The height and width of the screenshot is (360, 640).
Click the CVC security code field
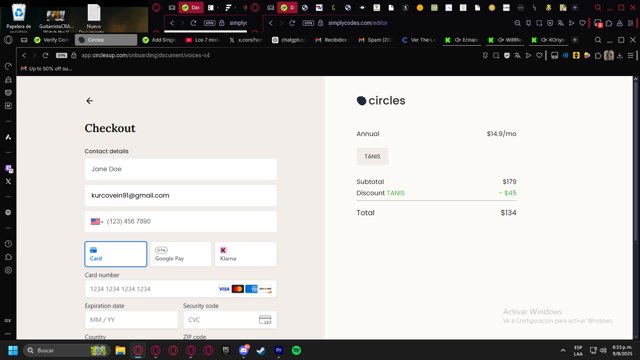click(230, 320)
